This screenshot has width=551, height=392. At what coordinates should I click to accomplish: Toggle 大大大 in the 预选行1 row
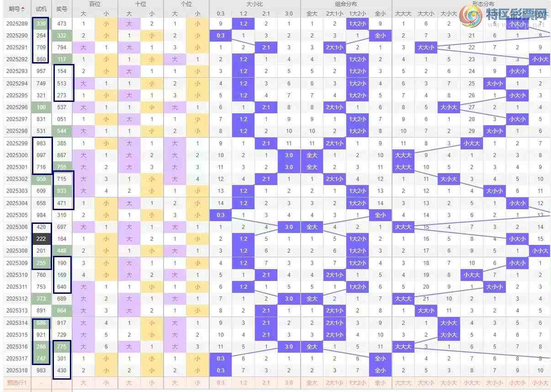403,382
